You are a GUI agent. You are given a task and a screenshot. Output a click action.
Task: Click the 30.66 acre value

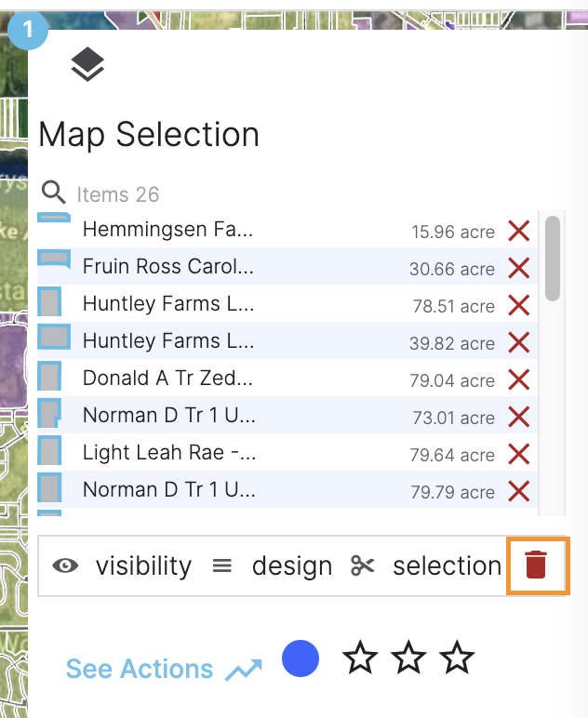[x=452, y=269]
